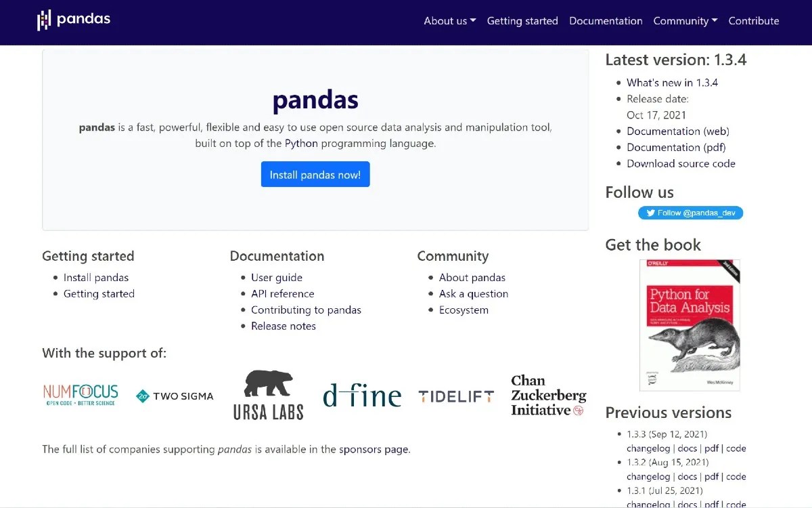
Task: Select the Chan Zuckerberg Initiative logo
Action: [x=547, y=396]
